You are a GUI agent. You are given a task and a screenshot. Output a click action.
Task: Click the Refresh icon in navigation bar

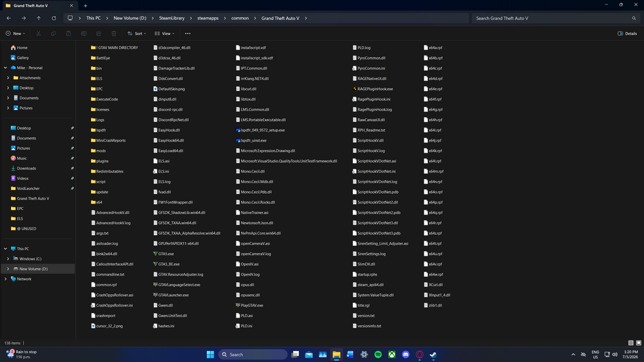click(x=54, y=18)
